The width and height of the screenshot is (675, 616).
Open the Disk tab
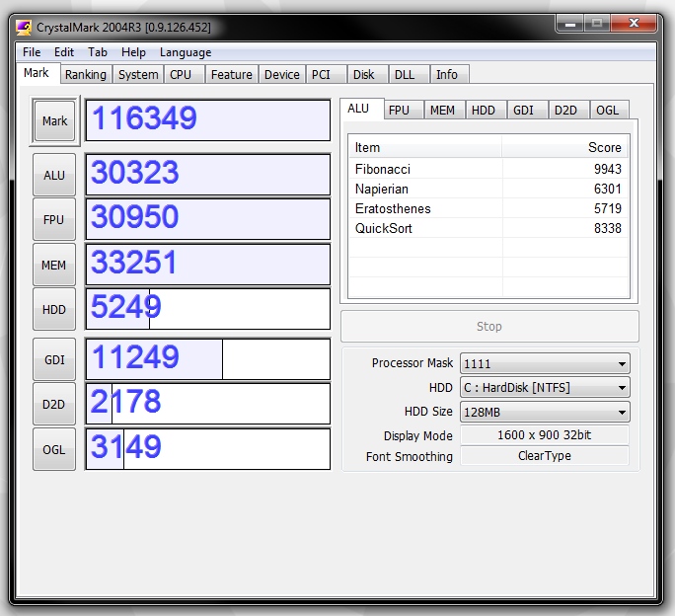click(364, 74)
